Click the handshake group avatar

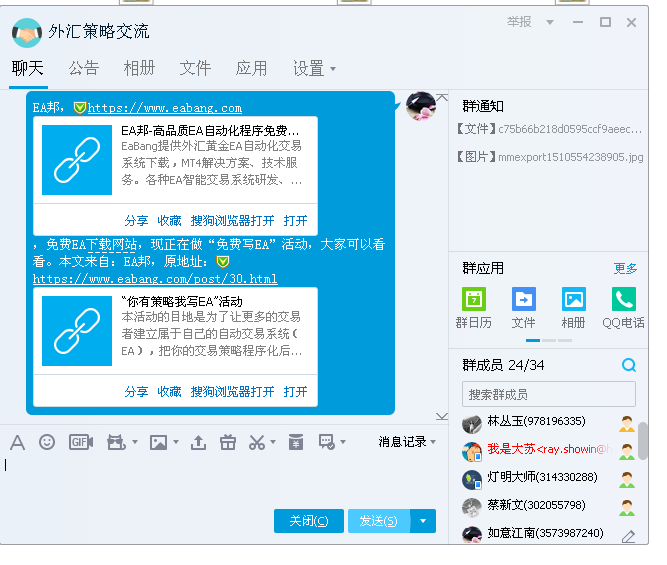(x=27, y=33)
